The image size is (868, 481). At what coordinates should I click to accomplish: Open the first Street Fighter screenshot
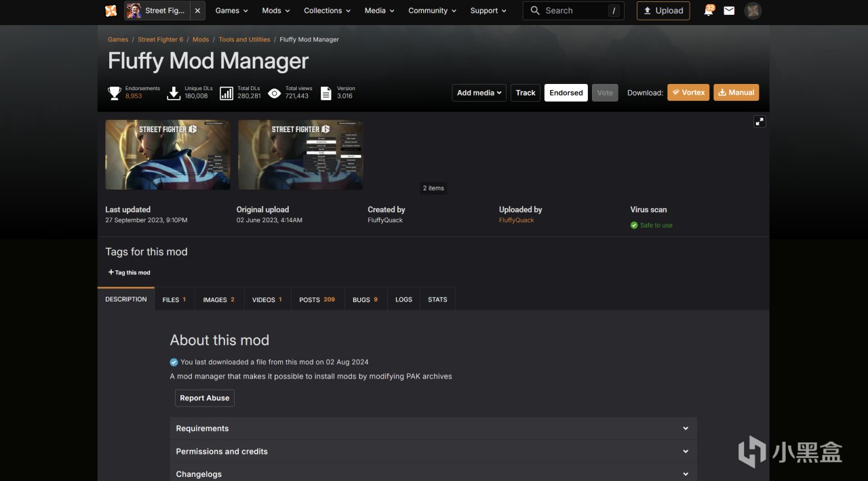(x=167, y=154)
